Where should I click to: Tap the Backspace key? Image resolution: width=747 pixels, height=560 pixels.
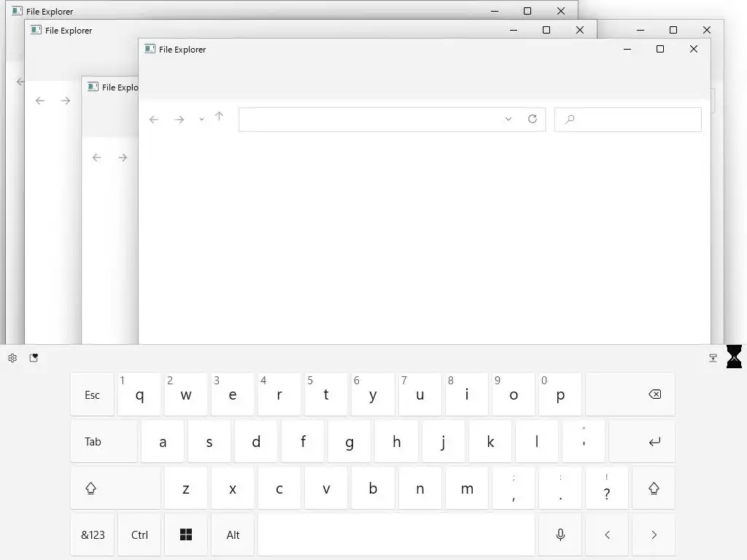(630, 394)
